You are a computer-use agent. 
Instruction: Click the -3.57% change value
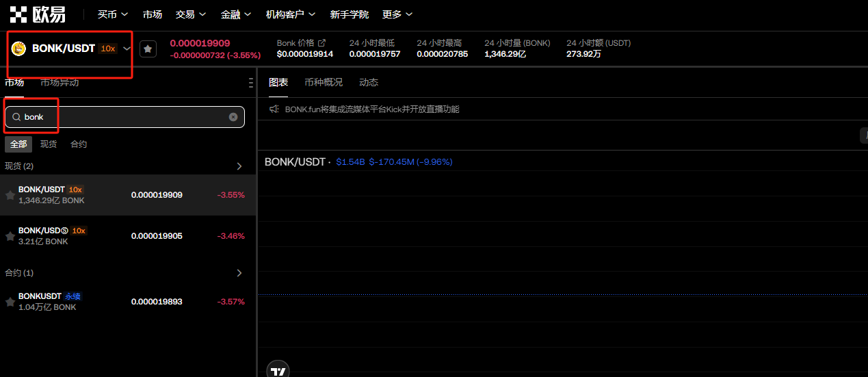pos(231,302)
